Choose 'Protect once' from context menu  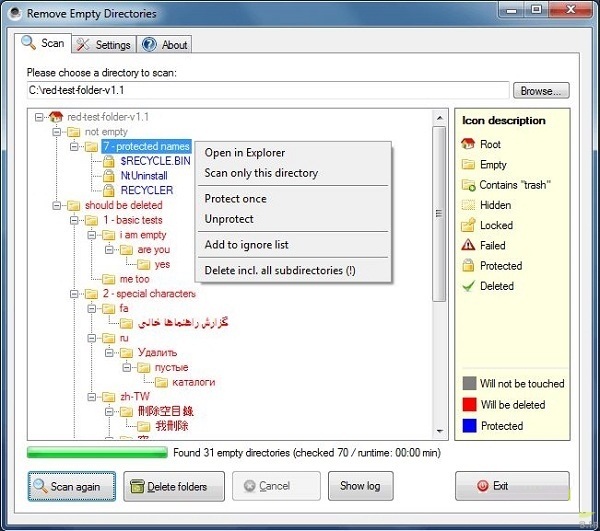point(236,199)
